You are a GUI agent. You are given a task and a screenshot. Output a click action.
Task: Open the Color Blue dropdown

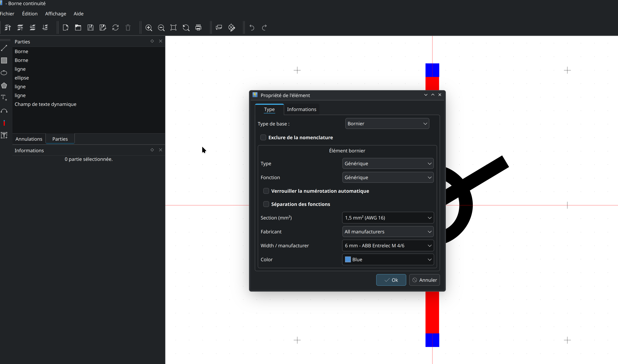tap(388, 260)
